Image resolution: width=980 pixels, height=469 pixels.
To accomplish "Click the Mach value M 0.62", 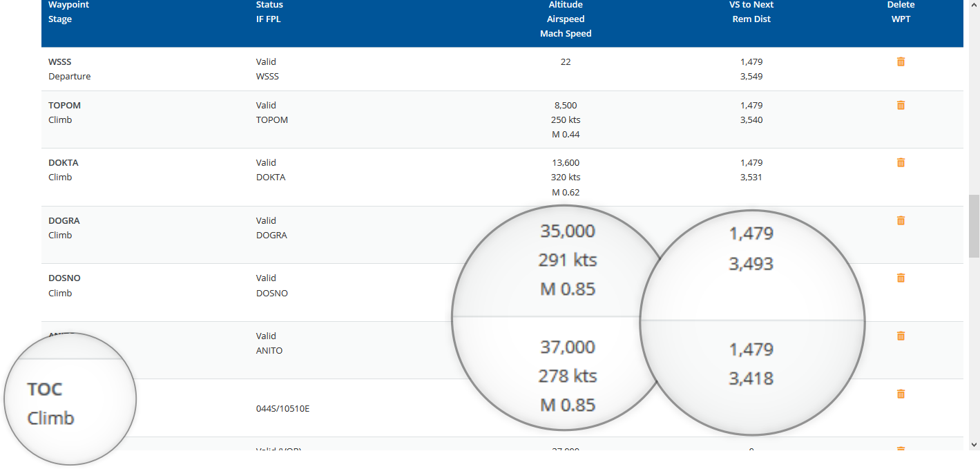I will click(x=566, y=192).
